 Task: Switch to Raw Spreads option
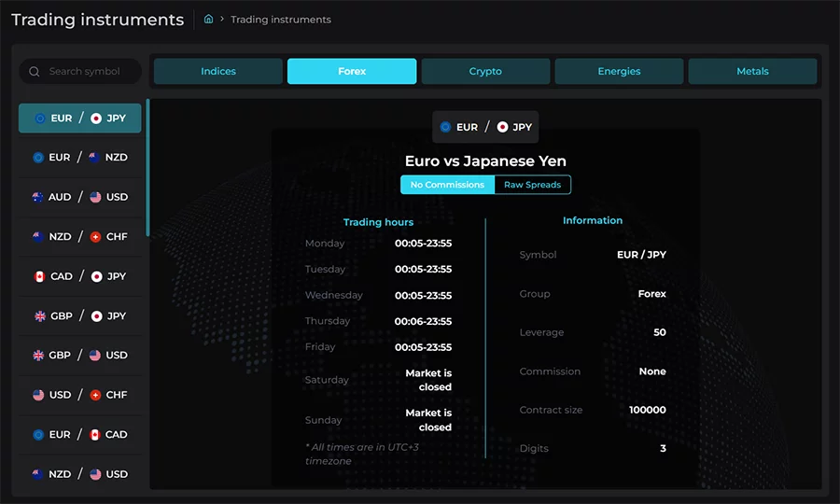[x=533, y=185]
